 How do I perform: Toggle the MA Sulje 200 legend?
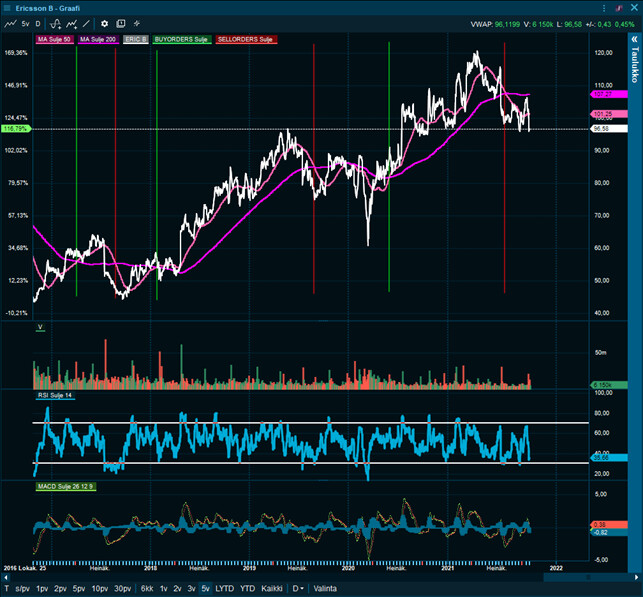tap(98, 39)
